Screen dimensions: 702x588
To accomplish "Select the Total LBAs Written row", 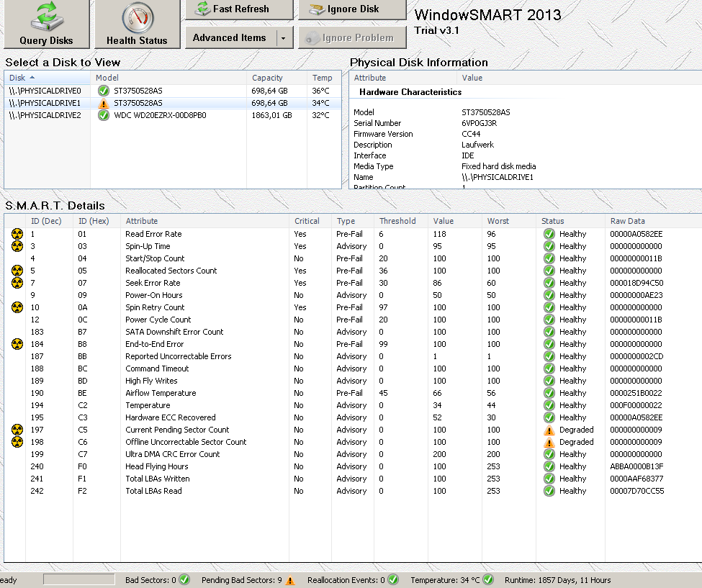I will pos(353,479).
